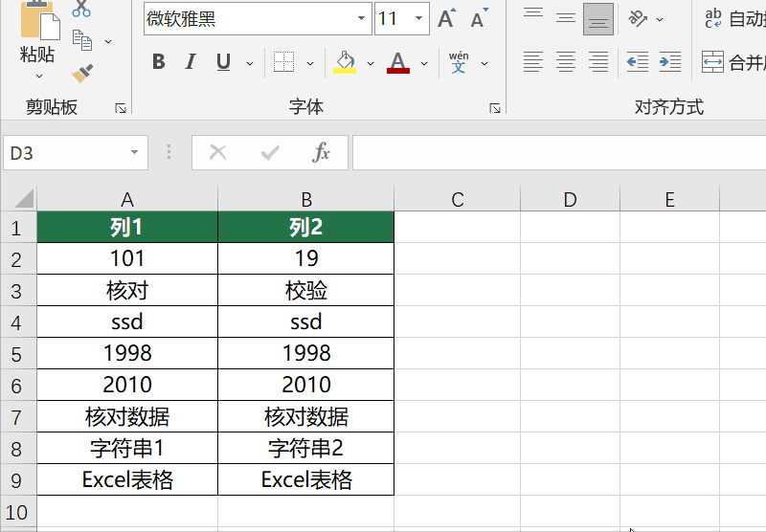Open the font group dialog launcher
The height and width of the screenshot is (532, 766).
point(495,108)
